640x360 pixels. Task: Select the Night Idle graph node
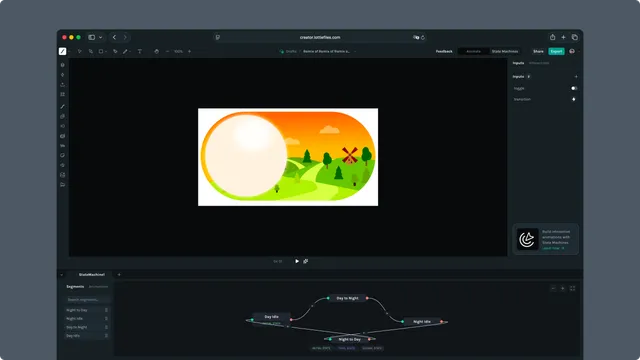coord(422,322)
